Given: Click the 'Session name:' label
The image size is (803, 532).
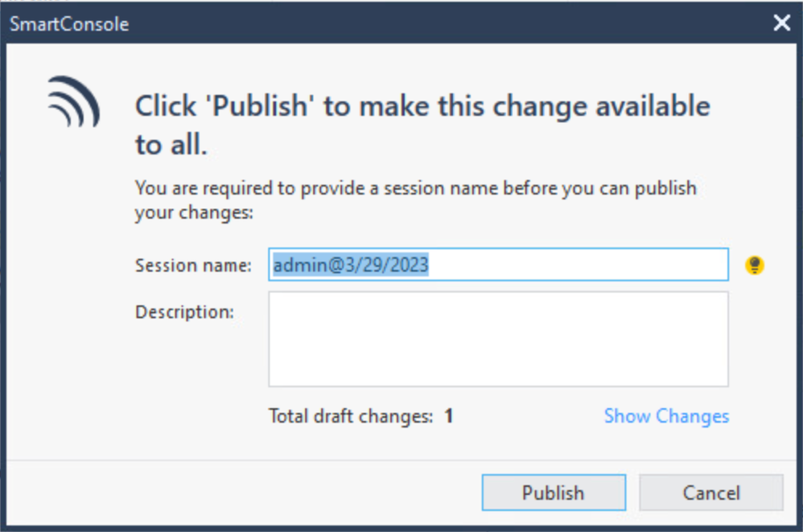Looking at the screenshot, I should point(193,266).
